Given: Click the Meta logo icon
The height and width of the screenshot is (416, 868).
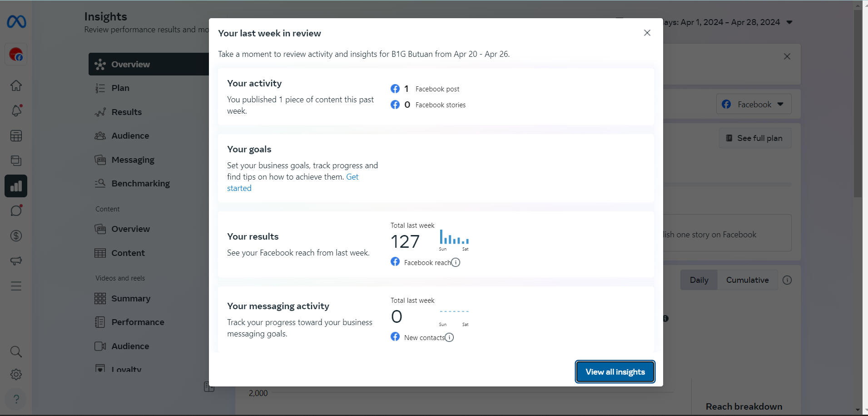Looking at the screenshot, I should (x=16, y=22).
